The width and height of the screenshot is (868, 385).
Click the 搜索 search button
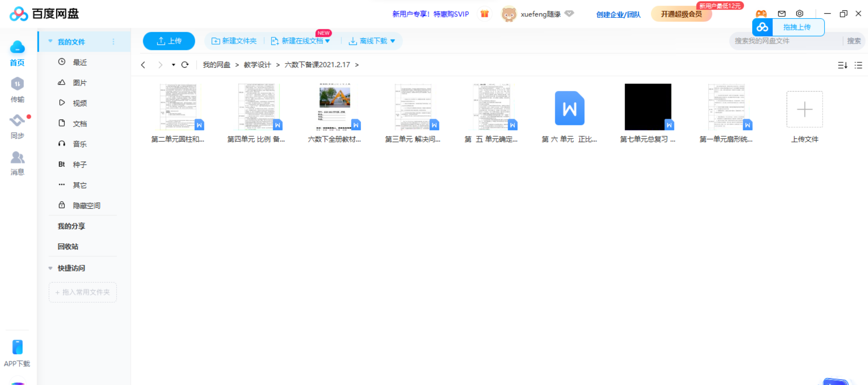[853, 41]
